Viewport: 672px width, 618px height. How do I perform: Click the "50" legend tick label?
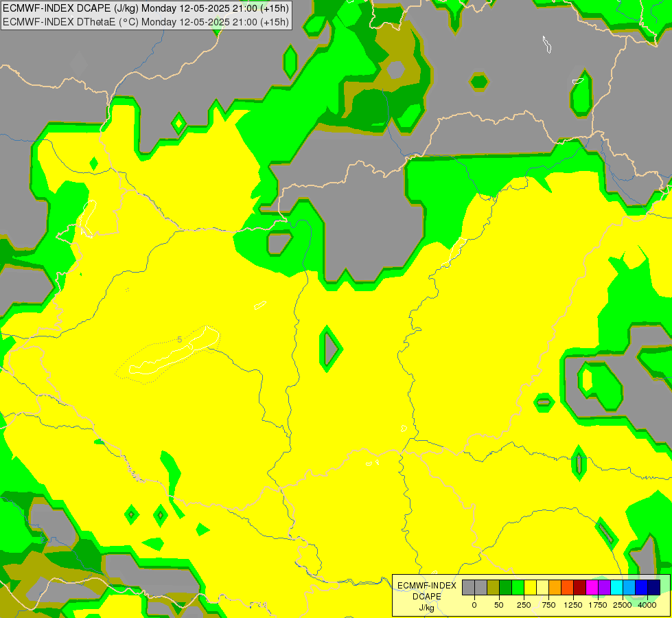(x=499, y=605)
